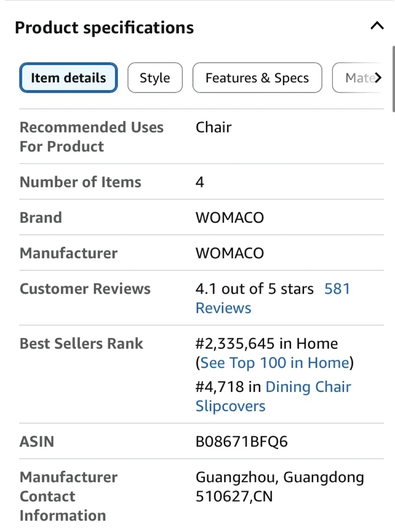
Task: Open the Features & Specs tab
Action: 257,78
